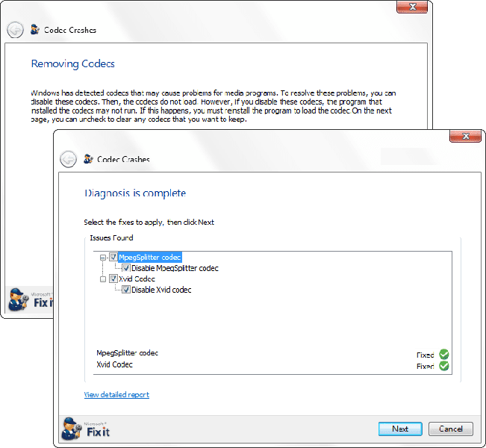Close the front Diagnosis window

(x=465, y=136)
